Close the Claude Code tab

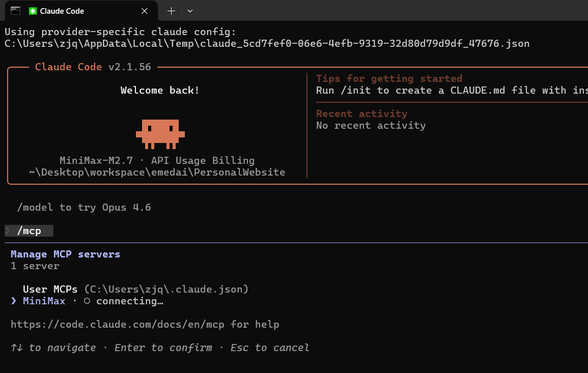pos(145,11)
